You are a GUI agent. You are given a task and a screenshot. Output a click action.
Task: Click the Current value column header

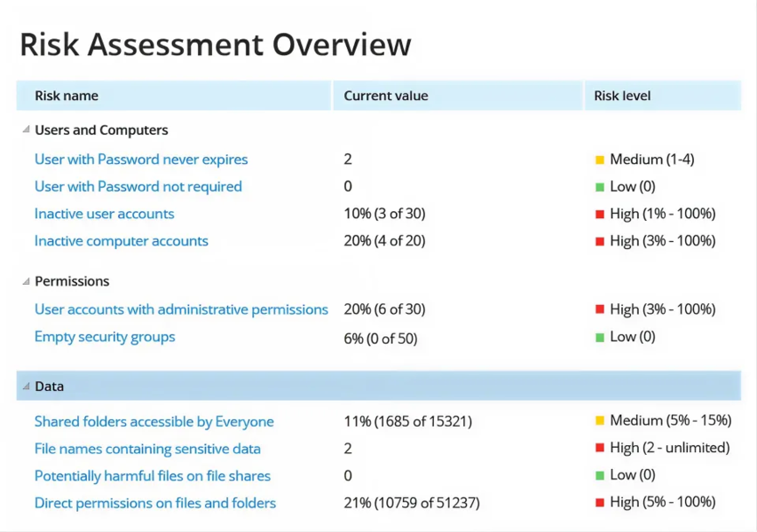pos(385,96)
